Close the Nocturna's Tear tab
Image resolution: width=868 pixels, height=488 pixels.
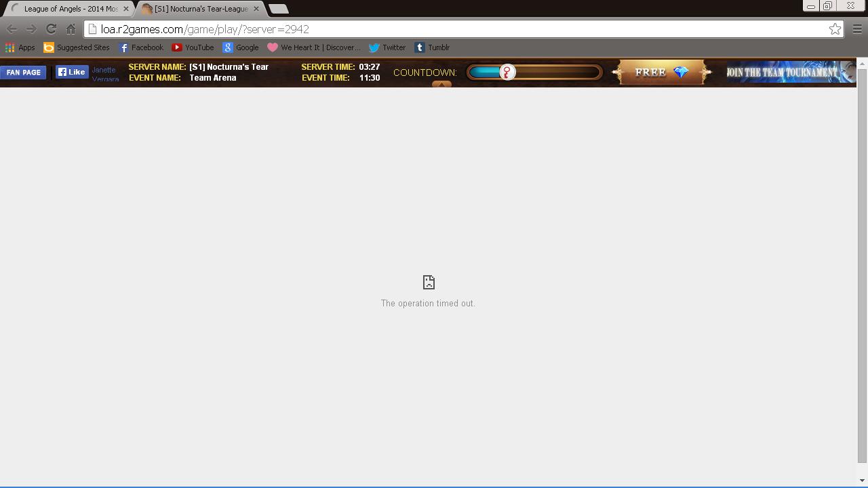pos(256,9)
